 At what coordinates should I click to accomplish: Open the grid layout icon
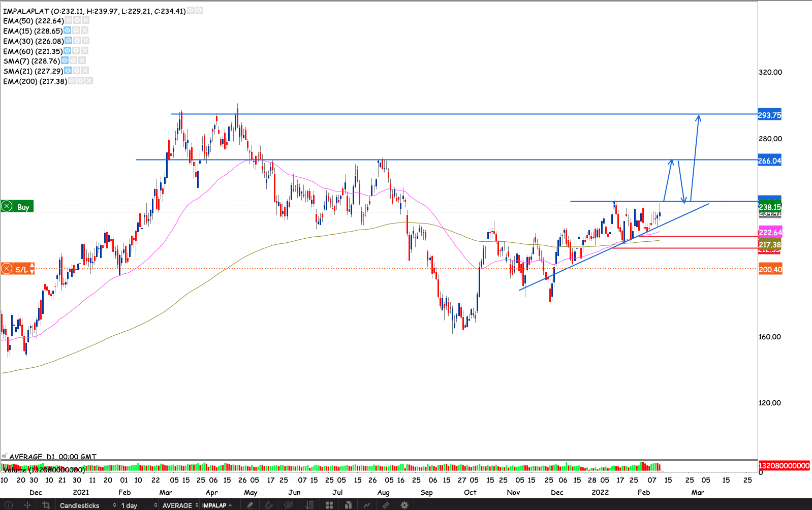[329, 505]
